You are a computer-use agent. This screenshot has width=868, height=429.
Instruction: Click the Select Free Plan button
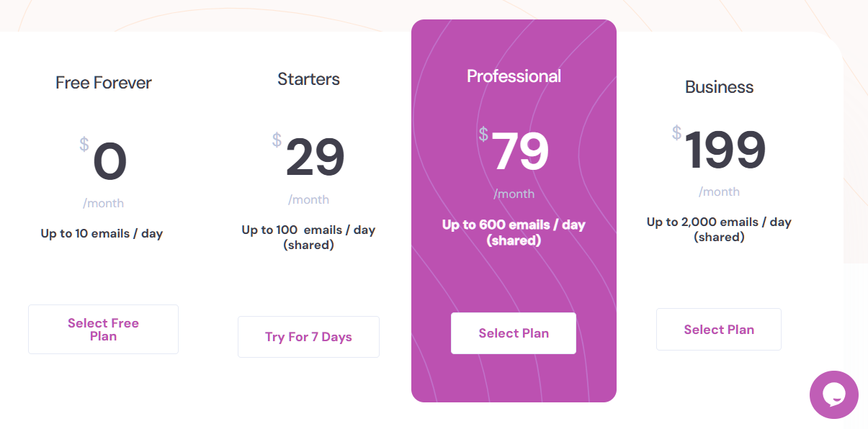(103, 330)
